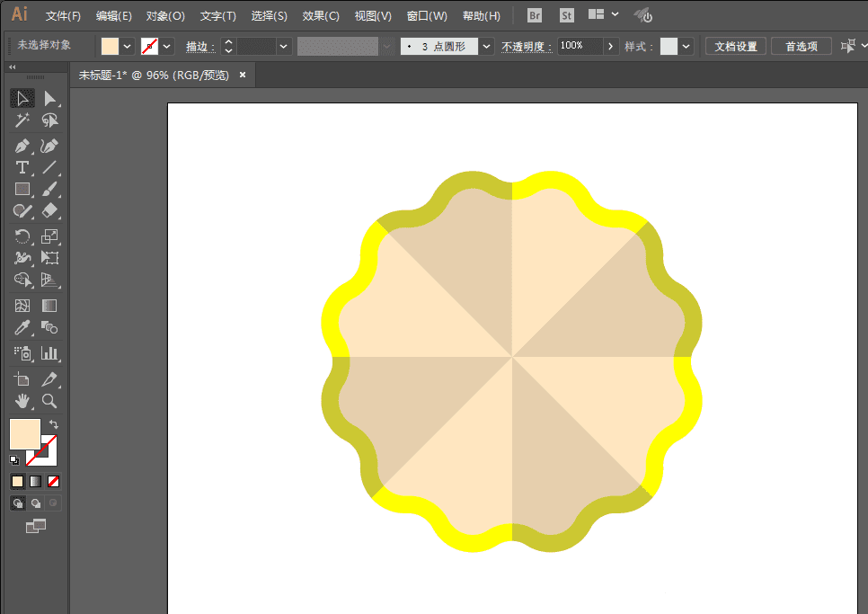Set paint mode to None
The width and height of the screenshot is (868, 614).
coord(54,482)
